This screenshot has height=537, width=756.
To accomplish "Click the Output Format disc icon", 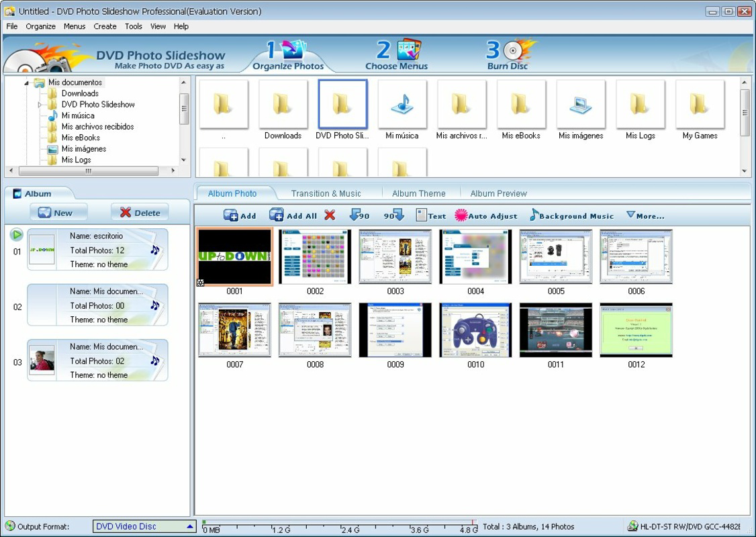I will pyautogui.click(x=10, y=526).
